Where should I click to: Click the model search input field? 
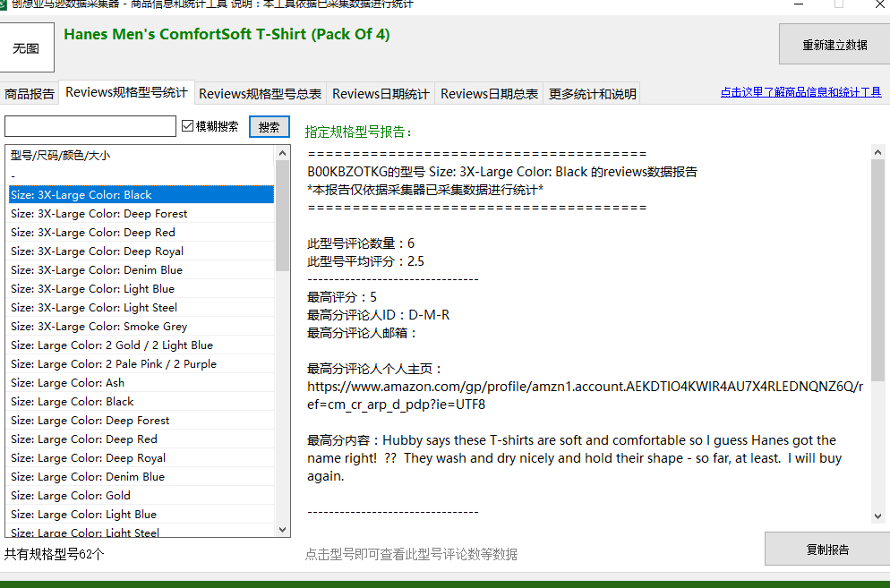click(x=90, y=126)
